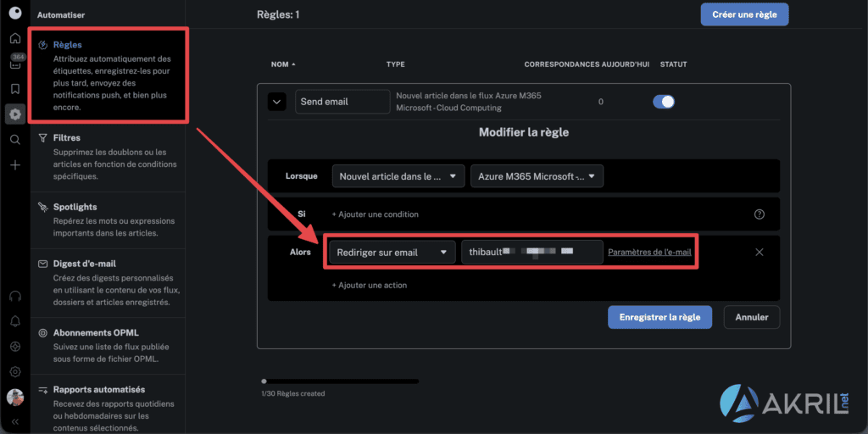Remove the Rediriger sur email action with X

pyautogui.click(x=759, y=252)
